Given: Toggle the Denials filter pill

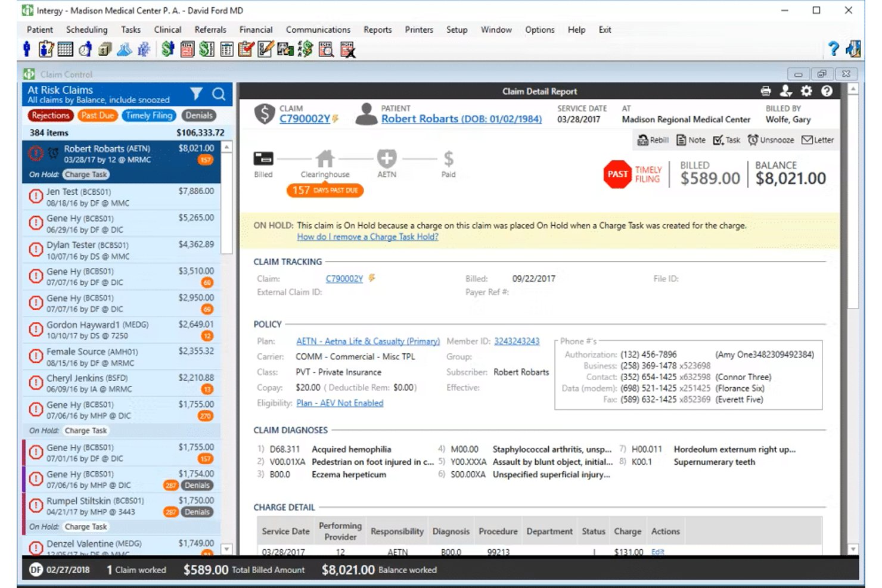Looking at the screenshot, I should click(198, 116).
